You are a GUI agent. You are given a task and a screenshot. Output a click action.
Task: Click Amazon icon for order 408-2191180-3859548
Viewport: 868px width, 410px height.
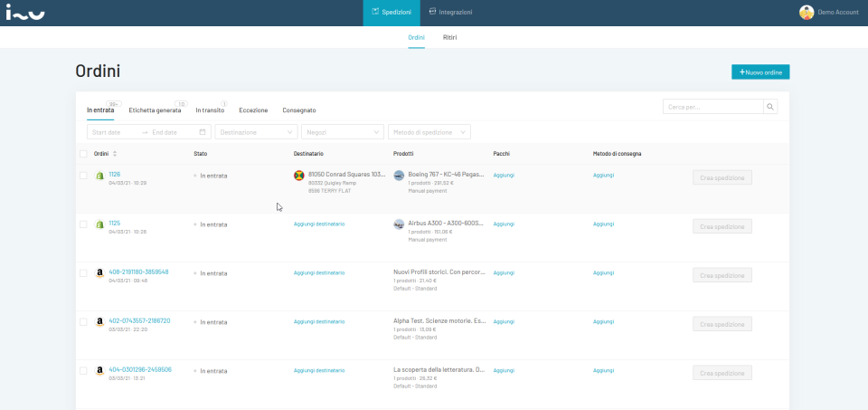pos(99,273)
